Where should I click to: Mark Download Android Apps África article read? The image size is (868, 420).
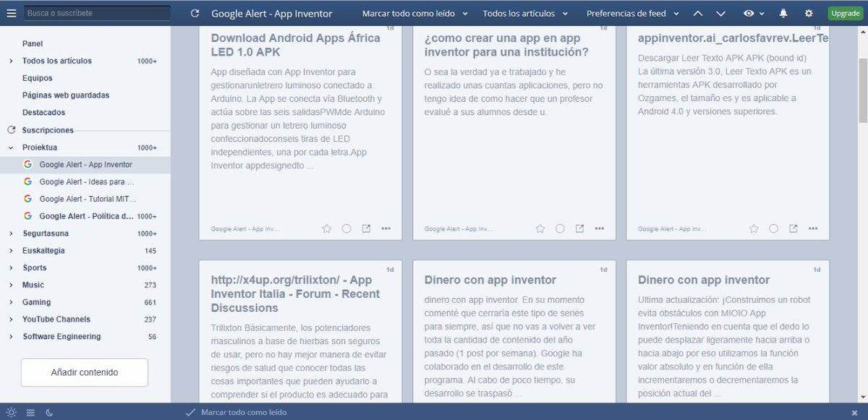[x=346, y=228]
